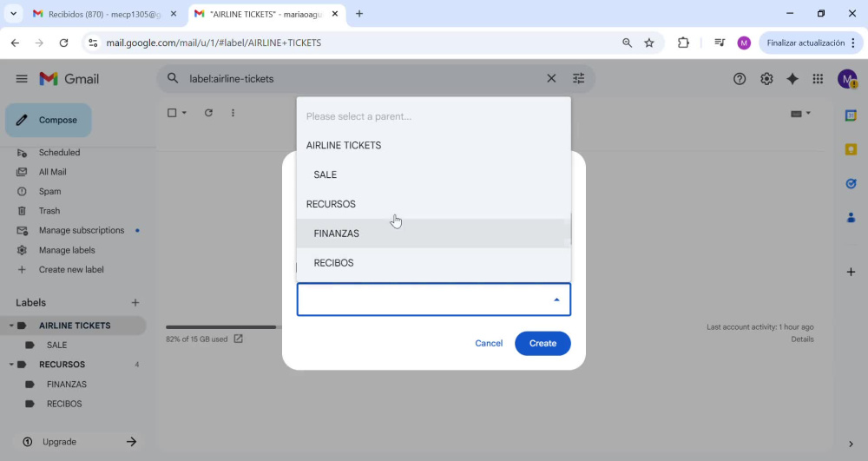This screenshot has height=461, width=868.
Task: Reload the page in Chrome
Action: click(x=63, y=43)
